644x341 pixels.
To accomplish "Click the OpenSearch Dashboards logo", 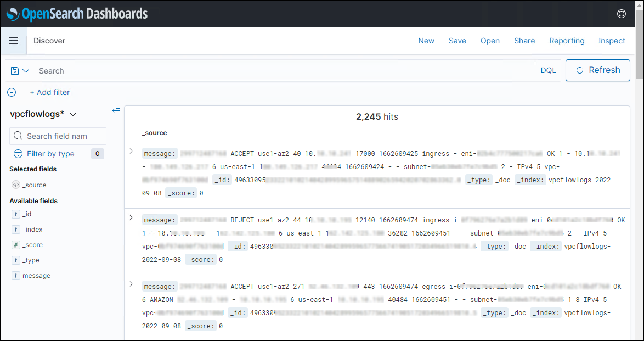I will click(x=77, y=14).
